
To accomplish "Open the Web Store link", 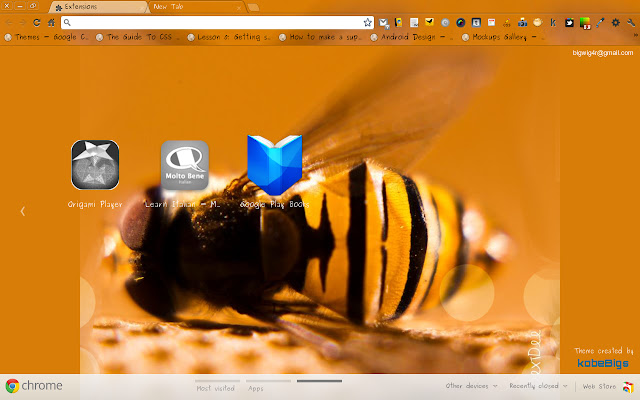I will point(600,386).
